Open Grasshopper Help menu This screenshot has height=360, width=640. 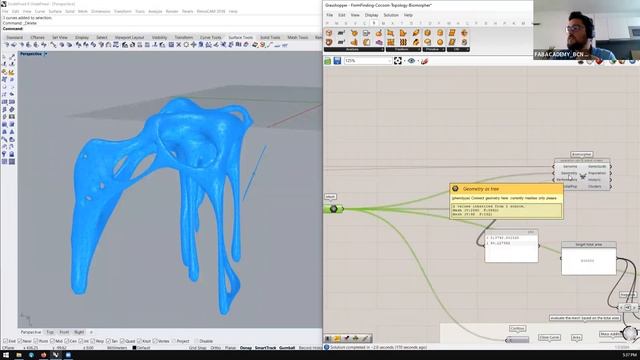pyautogui.click(x=408, y=15)
